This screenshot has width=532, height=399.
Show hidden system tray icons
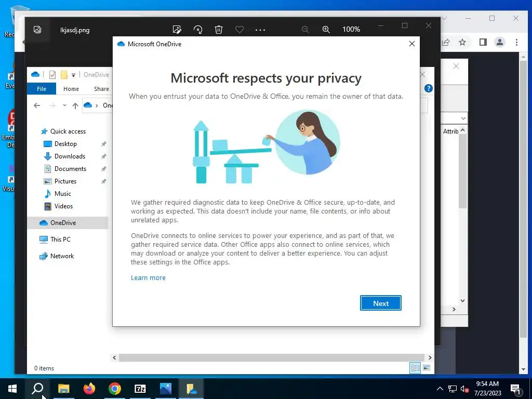[x=440, y=389]
